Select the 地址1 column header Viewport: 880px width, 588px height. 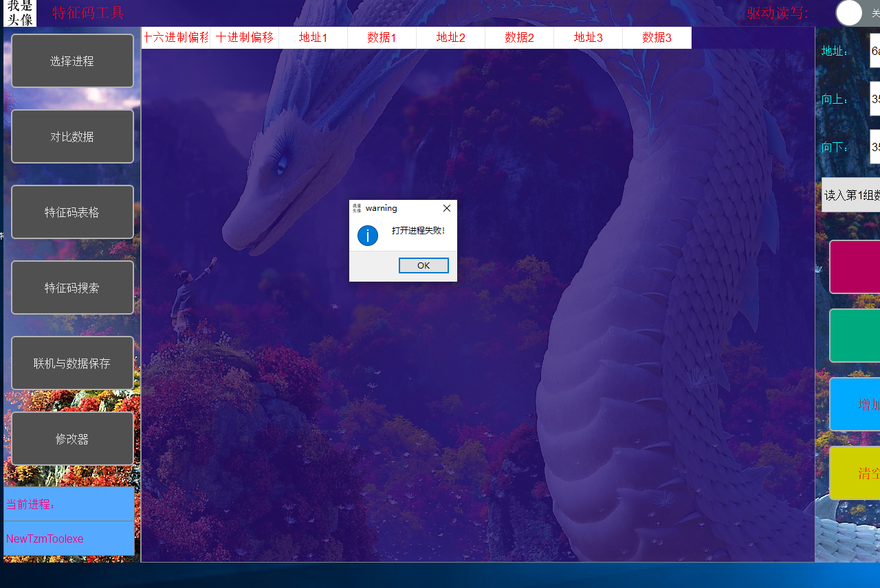coord(313,38)
